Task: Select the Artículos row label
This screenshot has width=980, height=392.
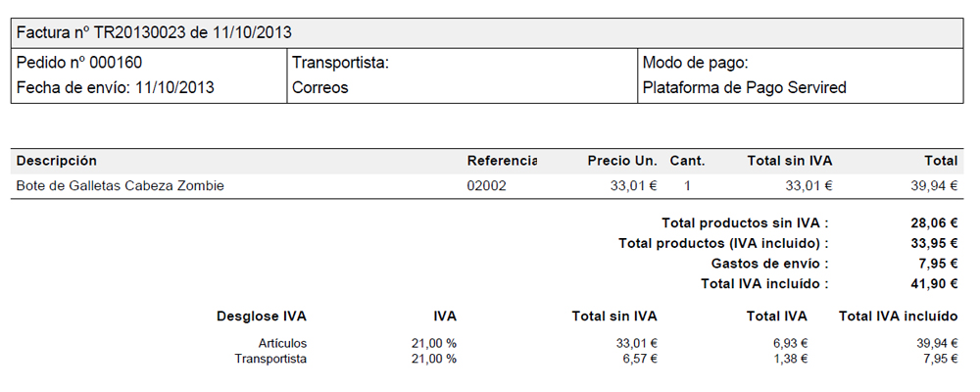Action: [x=282, y=343]
